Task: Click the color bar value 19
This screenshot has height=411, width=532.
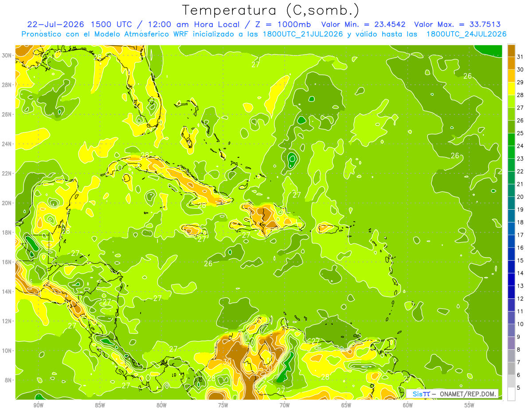Action: [x=520, y=209]
